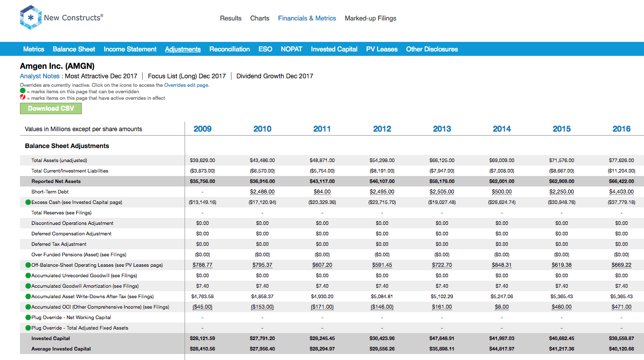Switch to the Metrics tab
The image size is (644, 360).
pyautogui.click(x=34, y=49)
